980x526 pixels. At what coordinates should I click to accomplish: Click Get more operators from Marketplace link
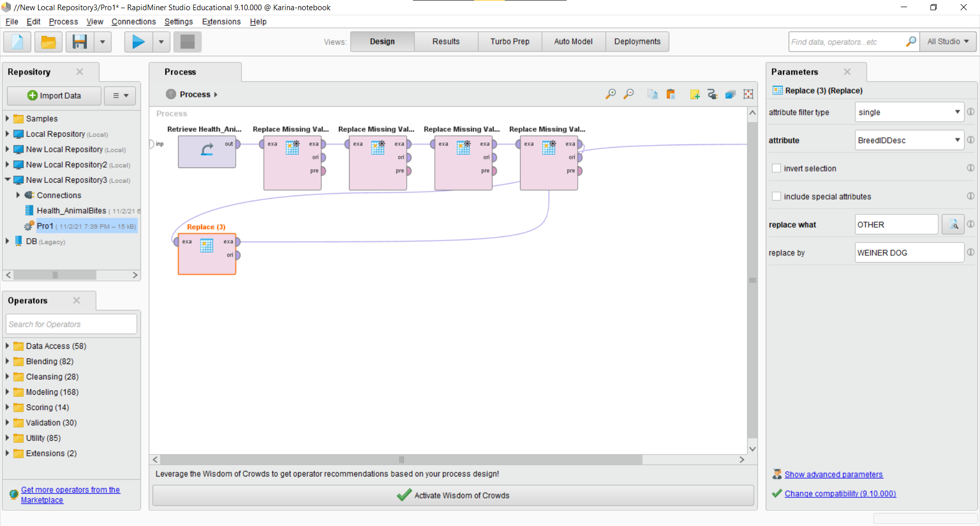[x=70, y=495]
